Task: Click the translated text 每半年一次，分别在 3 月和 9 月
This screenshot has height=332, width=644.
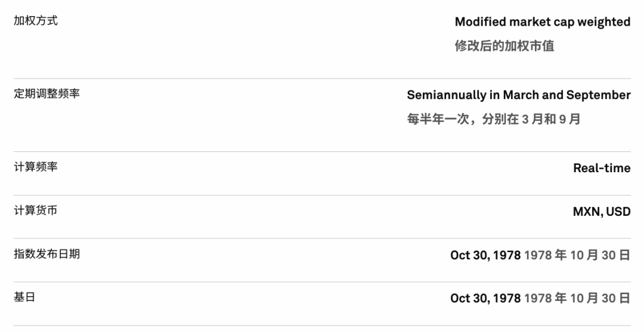Action: (x=494, y=119)
